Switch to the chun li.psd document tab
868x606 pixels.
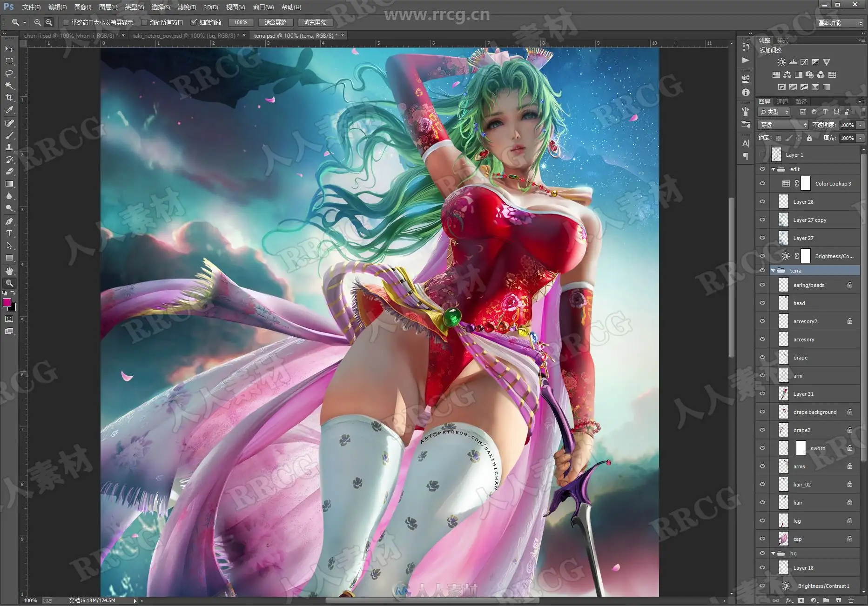coord(72,36)
